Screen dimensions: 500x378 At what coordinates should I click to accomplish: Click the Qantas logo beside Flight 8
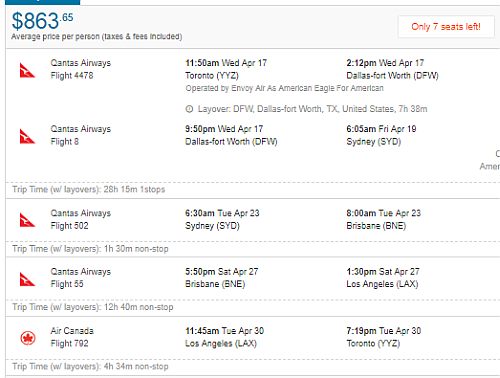tap(27, 136)
